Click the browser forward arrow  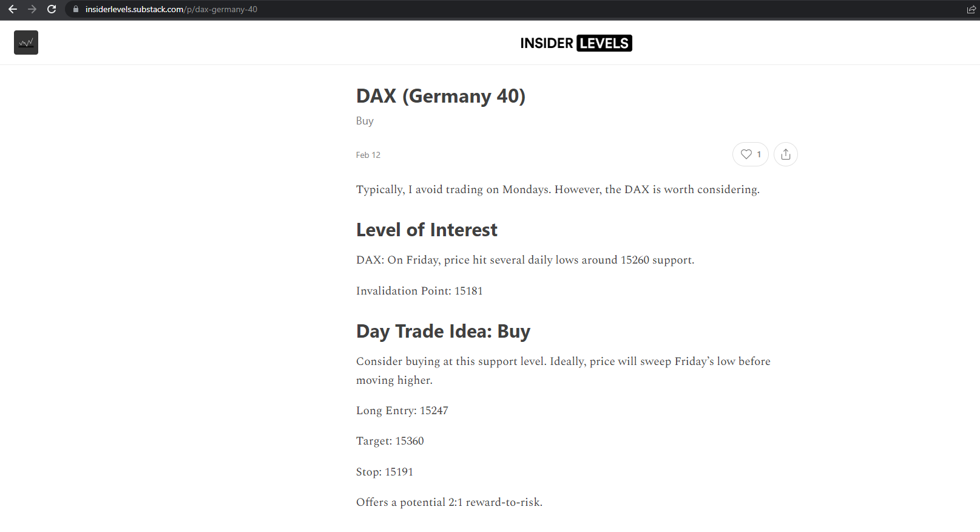point(32,9)
